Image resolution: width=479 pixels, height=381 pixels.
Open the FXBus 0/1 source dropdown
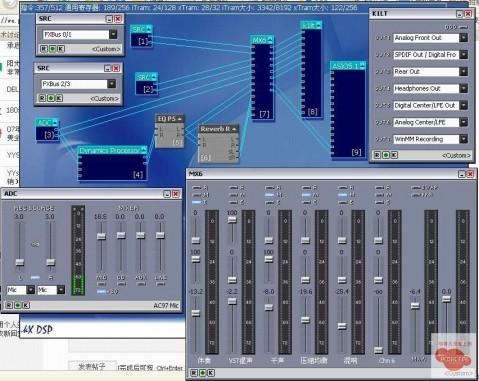coord(113,34)
